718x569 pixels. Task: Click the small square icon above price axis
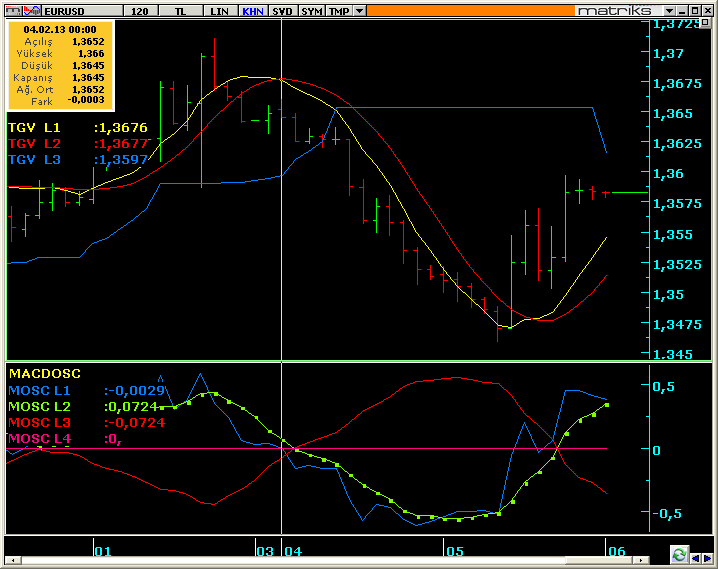tap(706, 23)
